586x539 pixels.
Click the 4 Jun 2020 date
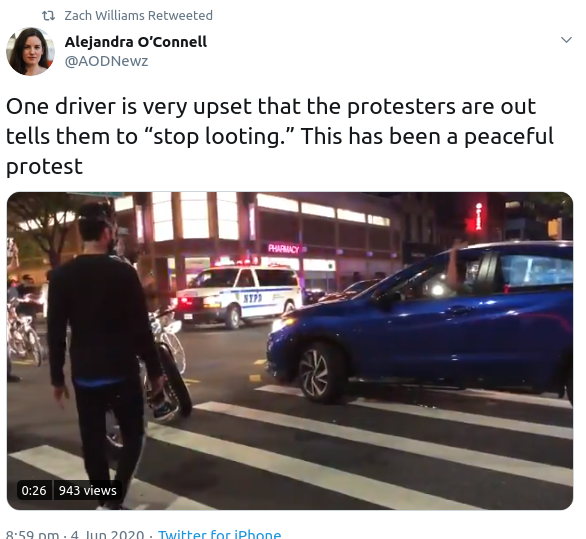107,534
